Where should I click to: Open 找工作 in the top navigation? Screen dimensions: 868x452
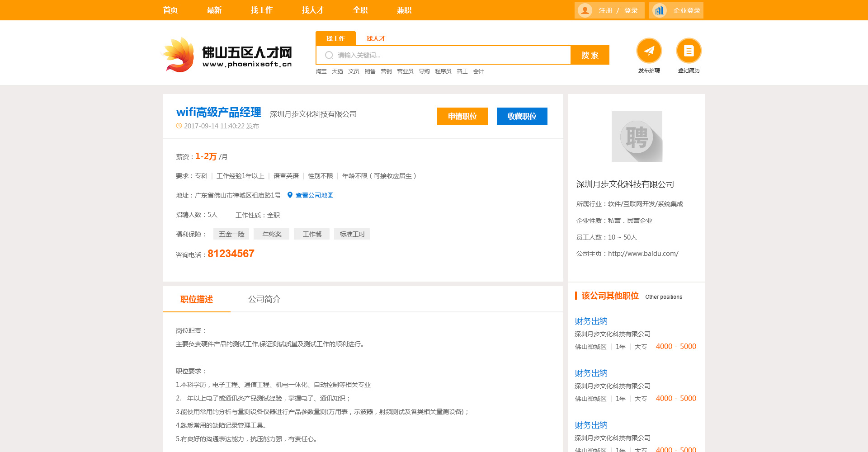coord(261,10)
